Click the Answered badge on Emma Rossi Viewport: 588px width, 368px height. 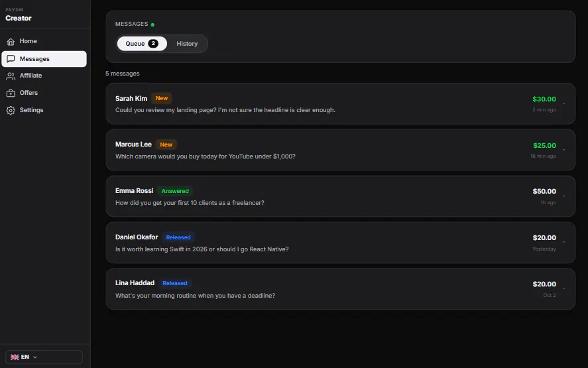coord(175,191)
